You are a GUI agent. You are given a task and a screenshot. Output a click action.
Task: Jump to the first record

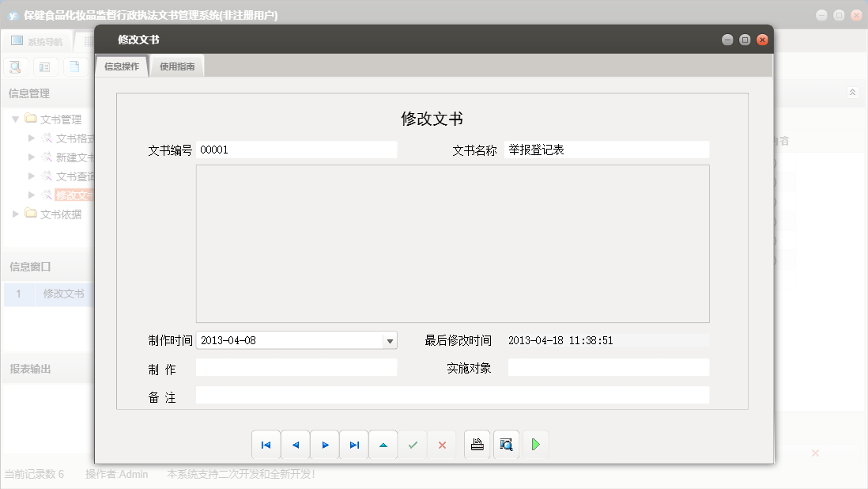coord(266,445)
